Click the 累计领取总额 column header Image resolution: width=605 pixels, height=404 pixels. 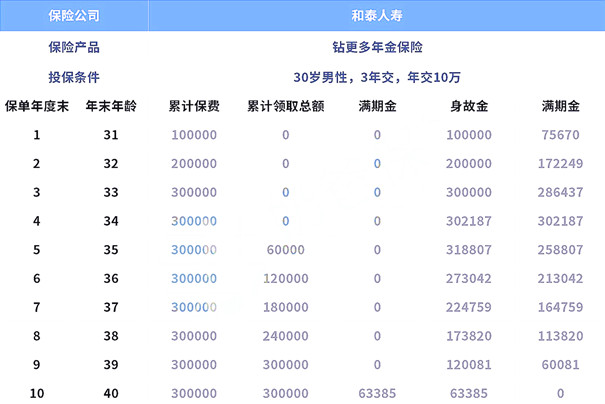(286, 106)
